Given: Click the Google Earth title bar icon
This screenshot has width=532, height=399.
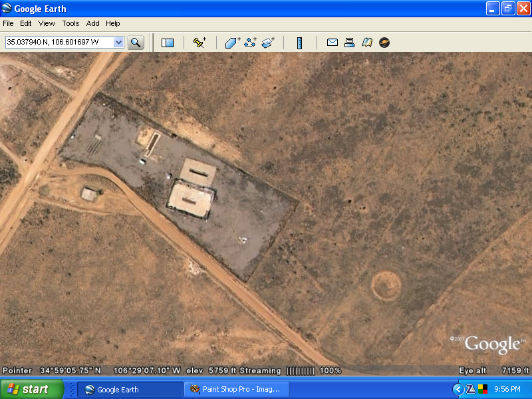Looking at the screenshot, I should click(7, 8).
